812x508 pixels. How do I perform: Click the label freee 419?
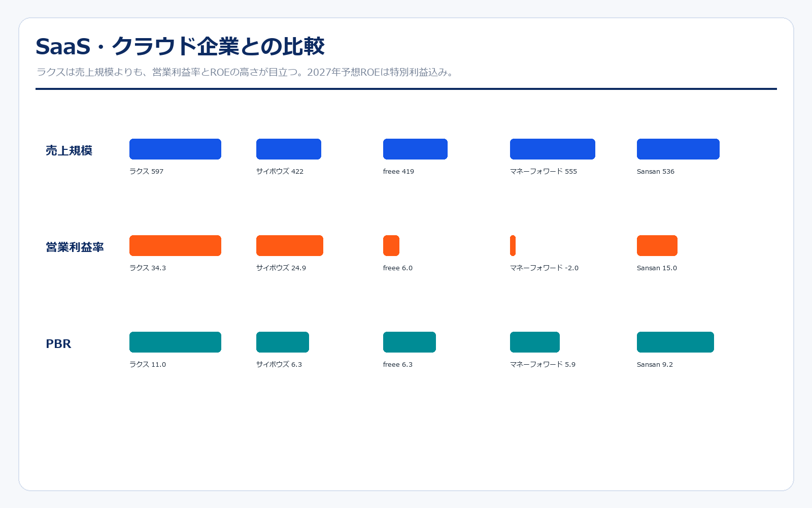pyautogui.click(x=398, y=171)
